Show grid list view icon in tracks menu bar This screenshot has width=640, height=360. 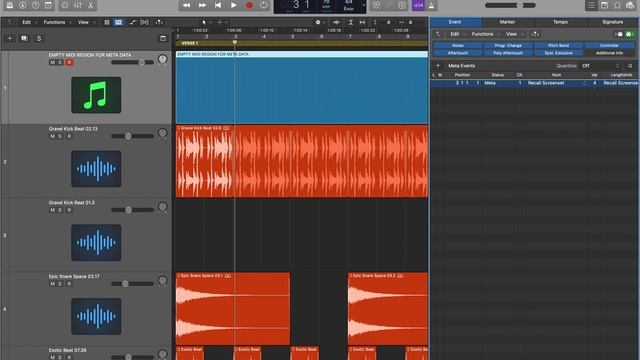tap(107, 22)
